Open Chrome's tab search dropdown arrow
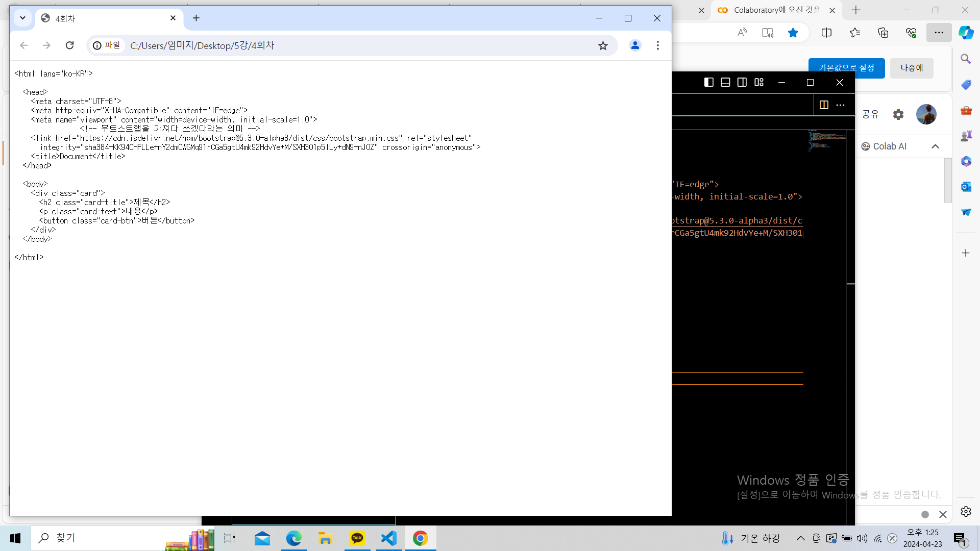This screenshot has height=551, width=980. point(22,18)
